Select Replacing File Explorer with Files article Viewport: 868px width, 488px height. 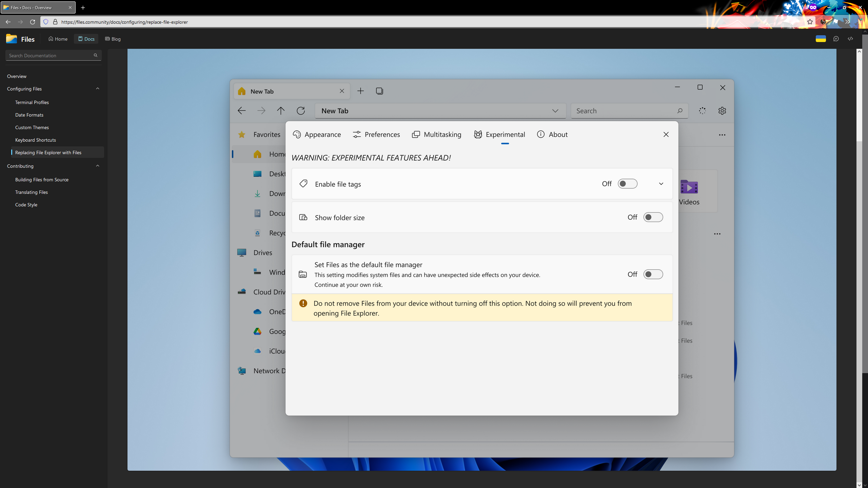point(48,152)
